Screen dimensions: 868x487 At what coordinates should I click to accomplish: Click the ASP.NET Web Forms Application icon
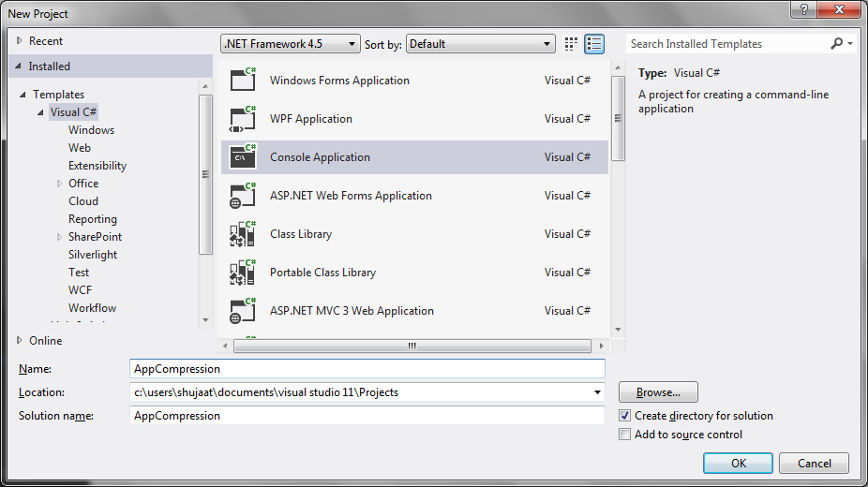click(x=243, y=195)
